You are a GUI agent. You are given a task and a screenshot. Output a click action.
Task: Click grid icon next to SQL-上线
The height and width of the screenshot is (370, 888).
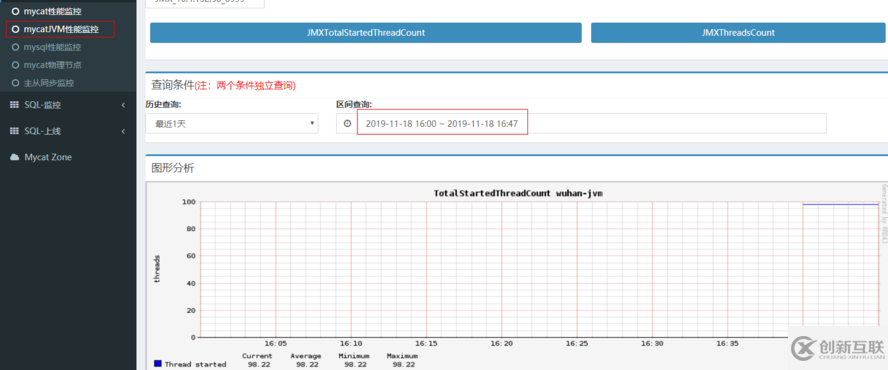pos(15,131)
